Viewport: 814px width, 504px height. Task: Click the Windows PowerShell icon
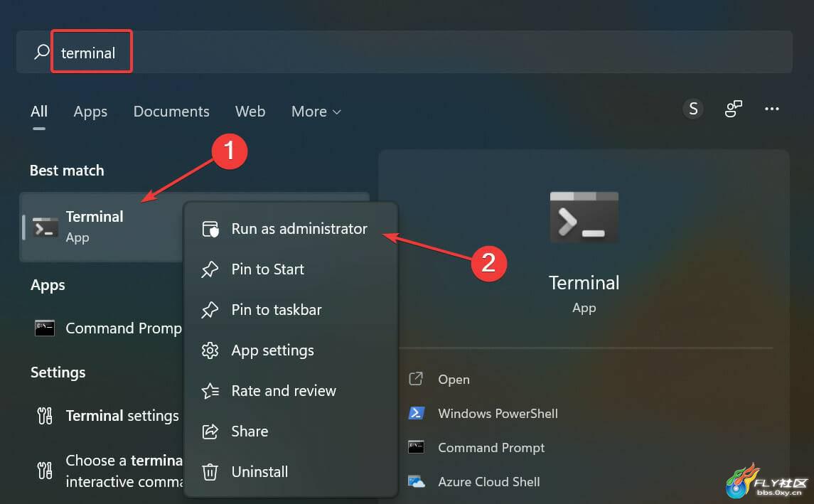coord(417,413)
